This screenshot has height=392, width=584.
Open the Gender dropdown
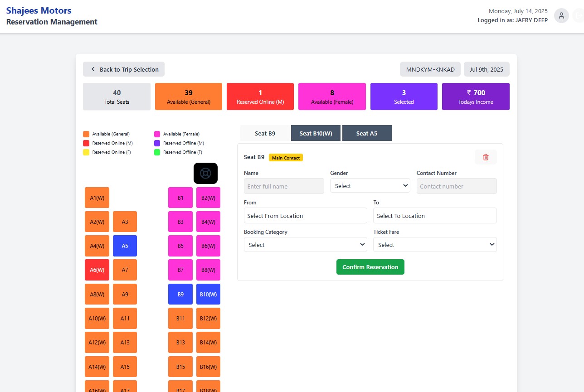pos(370,186)
